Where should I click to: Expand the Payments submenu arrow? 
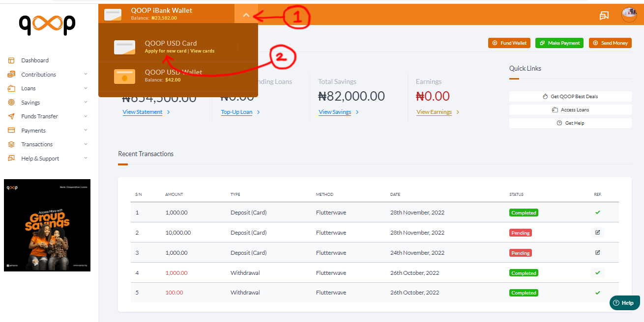pos(86,131)
